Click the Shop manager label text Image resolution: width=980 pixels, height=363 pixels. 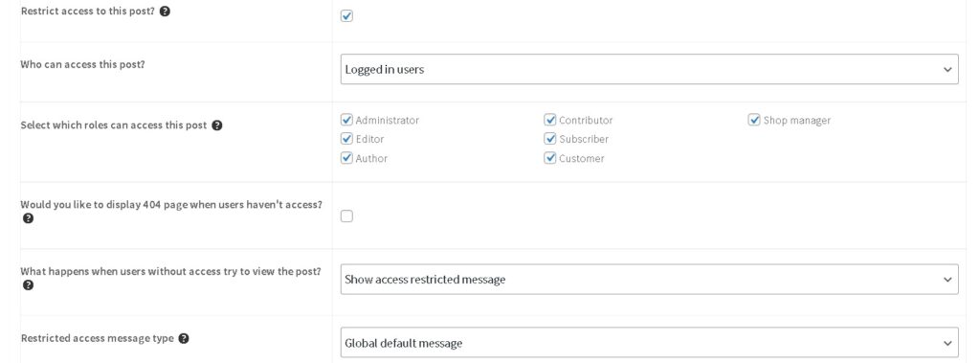coord(797,120)
